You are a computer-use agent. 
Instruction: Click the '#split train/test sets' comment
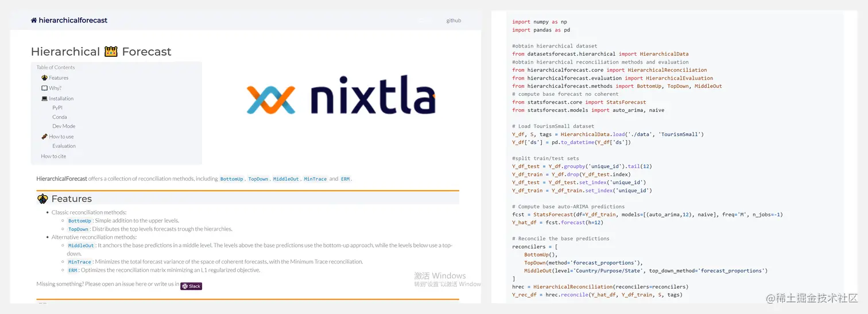coord(545,158)
